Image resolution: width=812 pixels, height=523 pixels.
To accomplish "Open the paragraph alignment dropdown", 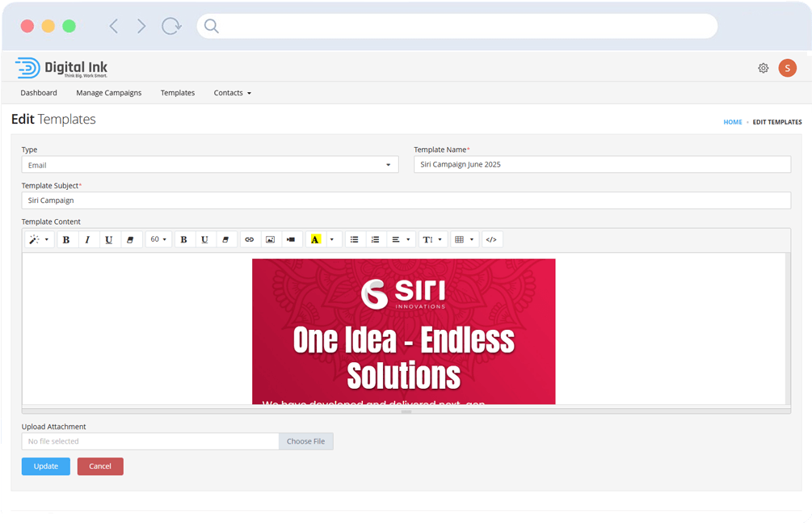I will pos(401,239).
